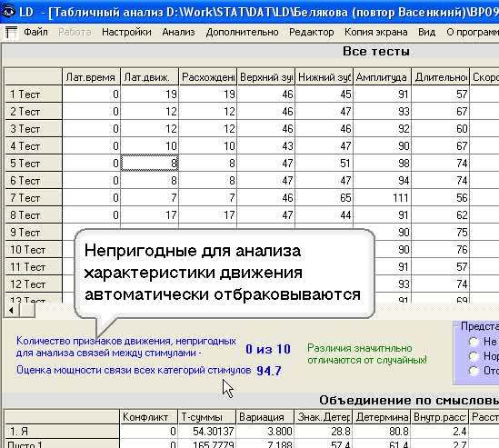Select the 12 Тест row header
The image size is (499, 448).
click(34, 284)
